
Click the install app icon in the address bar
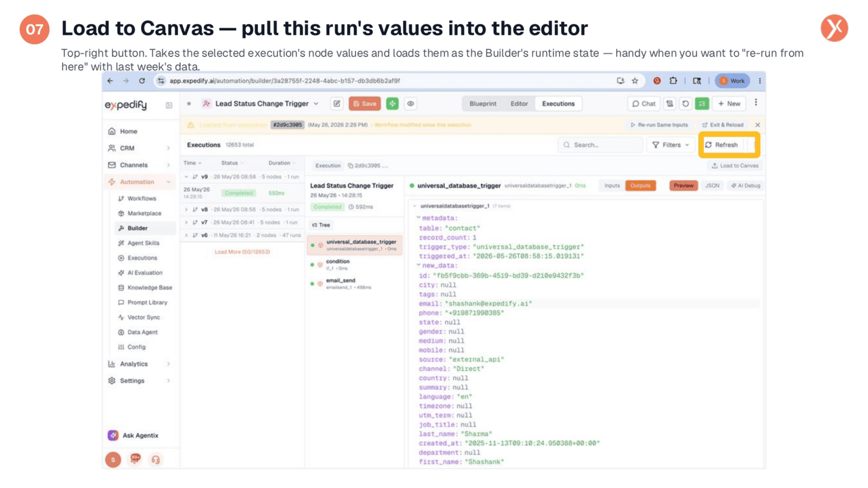(x=620, y=81)
